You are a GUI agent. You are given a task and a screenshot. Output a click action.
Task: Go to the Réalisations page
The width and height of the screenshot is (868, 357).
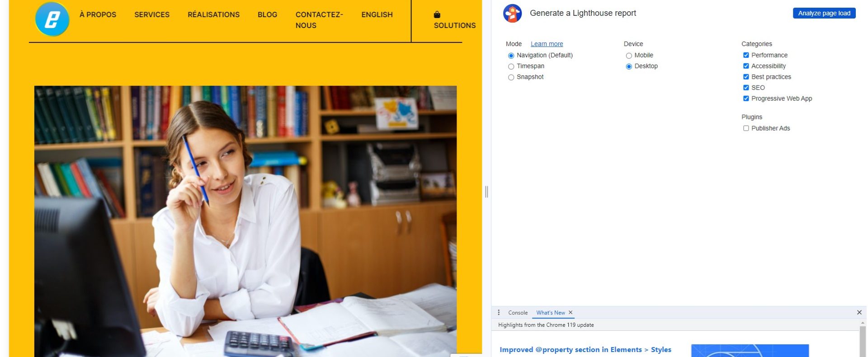pyautogui.click(x=214, y=14)
